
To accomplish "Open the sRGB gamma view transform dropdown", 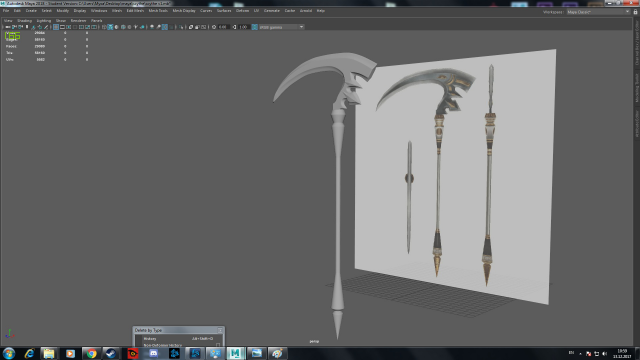I will pos(282,27).
